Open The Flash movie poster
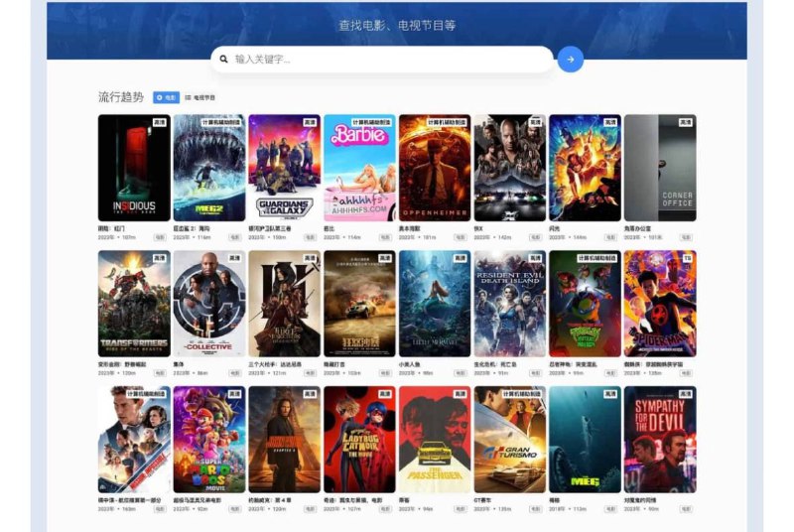 point(585,168)
